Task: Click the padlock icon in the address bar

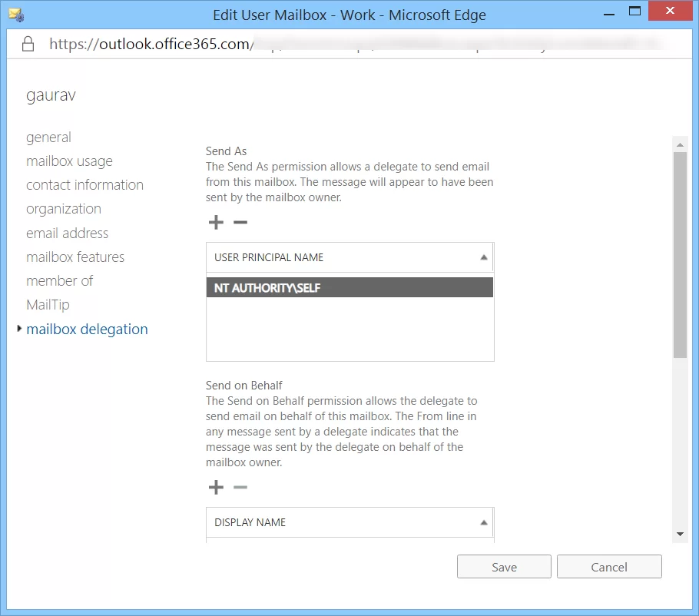Action: (28, 44)
